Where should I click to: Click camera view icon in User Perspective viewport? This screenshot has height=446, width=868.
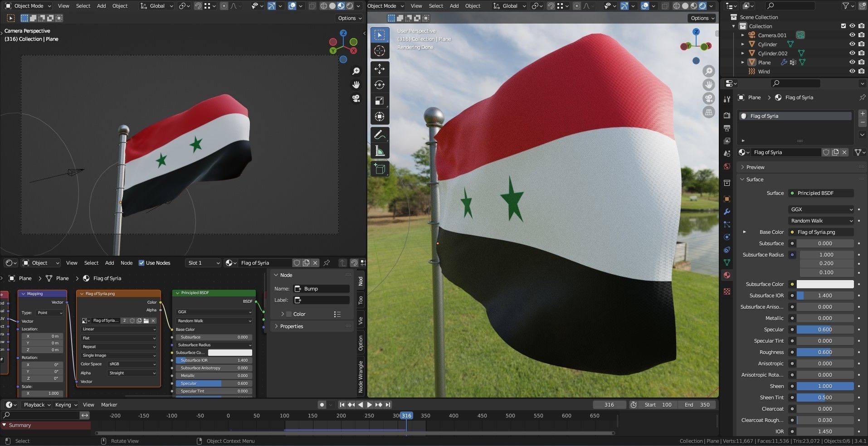point(708,98)
